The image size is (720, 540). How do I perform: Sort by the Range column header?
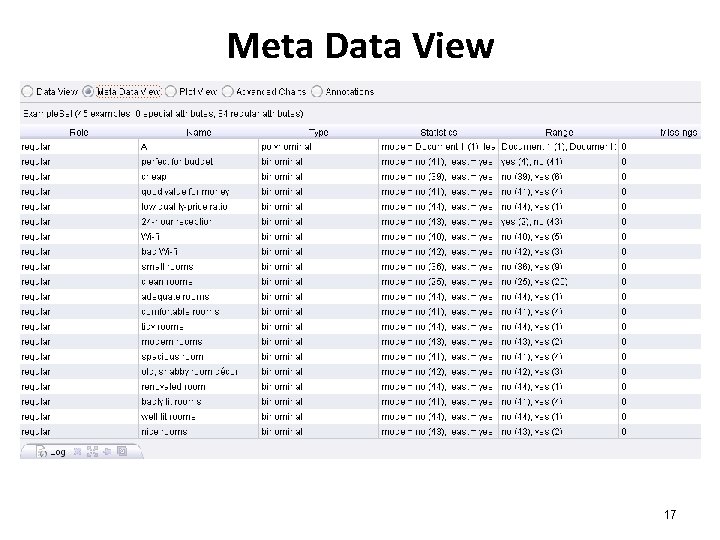[x=559, y=132]
